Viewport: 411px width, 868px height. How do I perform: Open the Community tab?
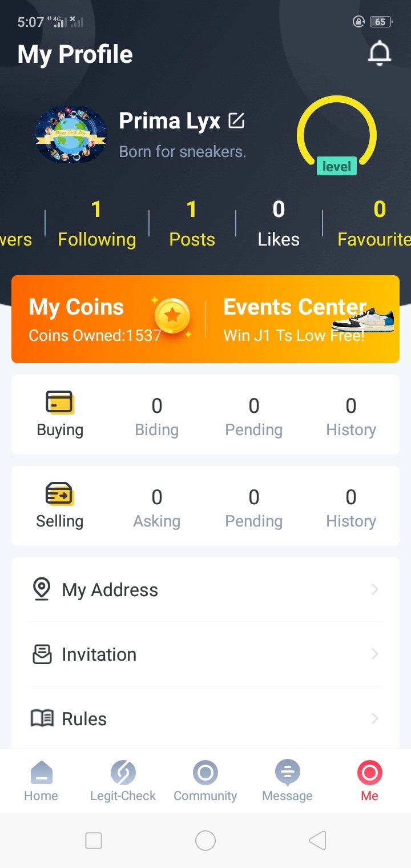(x=205, y=781)
